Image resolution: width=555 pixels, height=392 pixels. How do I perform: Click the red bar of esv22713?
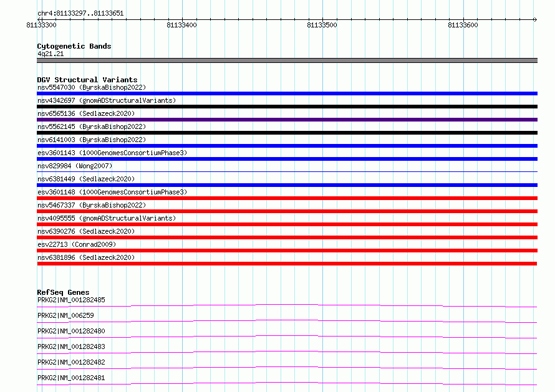(x=287, y=251)
